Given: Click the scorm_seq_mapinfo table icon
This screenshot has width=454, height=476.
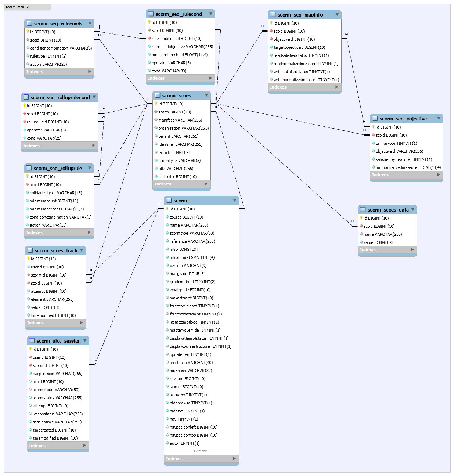Looking at the screenshot, I should (x=273, y=15).
